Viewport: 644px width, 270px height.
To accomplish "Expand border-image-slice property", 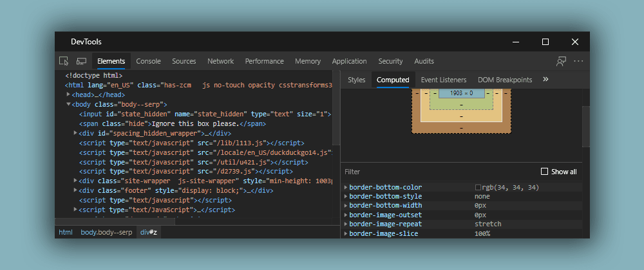I will [346, 233].
